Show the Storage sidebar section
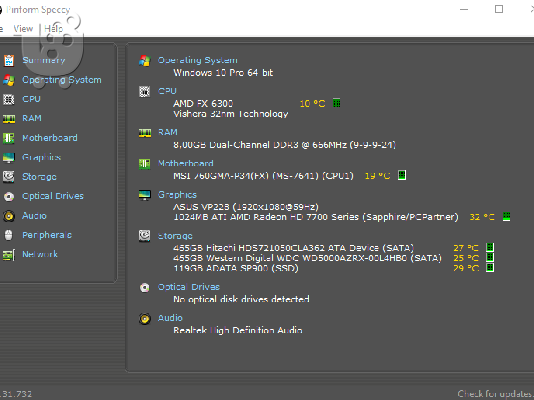The image size is (534, 400). click(x=39, y=177)
